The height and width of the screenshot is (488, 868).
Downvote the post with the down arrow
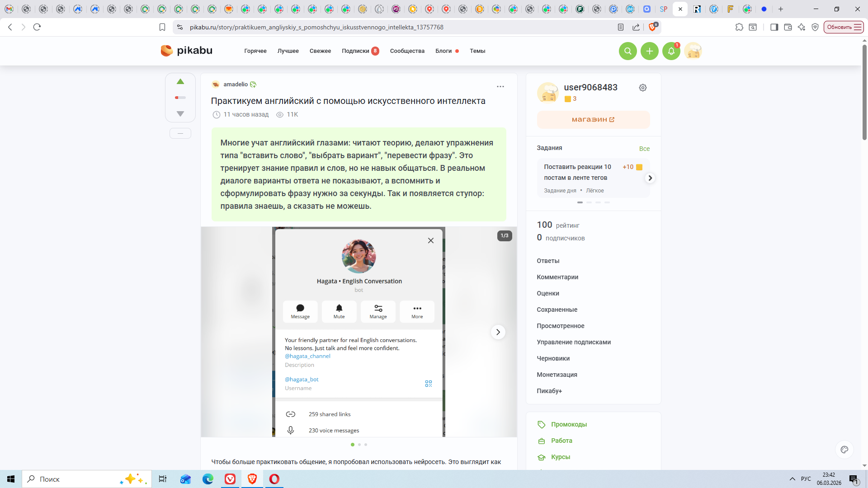pyautogui.click(x=180, y=114)
